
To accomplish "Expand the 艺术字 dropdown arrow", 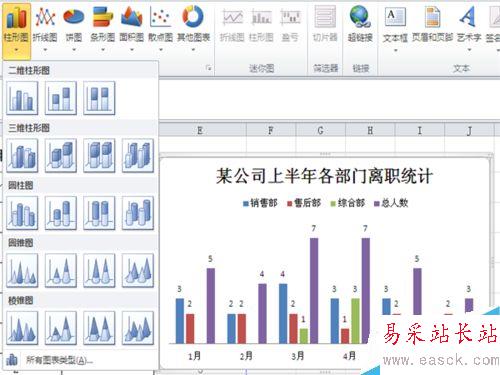I will point(469,50).
